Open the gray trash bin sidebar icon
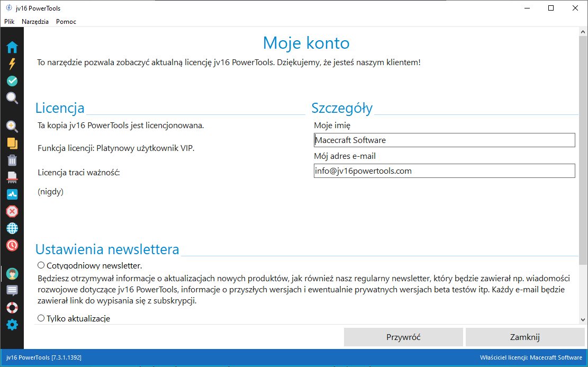588x367 pixels. coord(12,160)
